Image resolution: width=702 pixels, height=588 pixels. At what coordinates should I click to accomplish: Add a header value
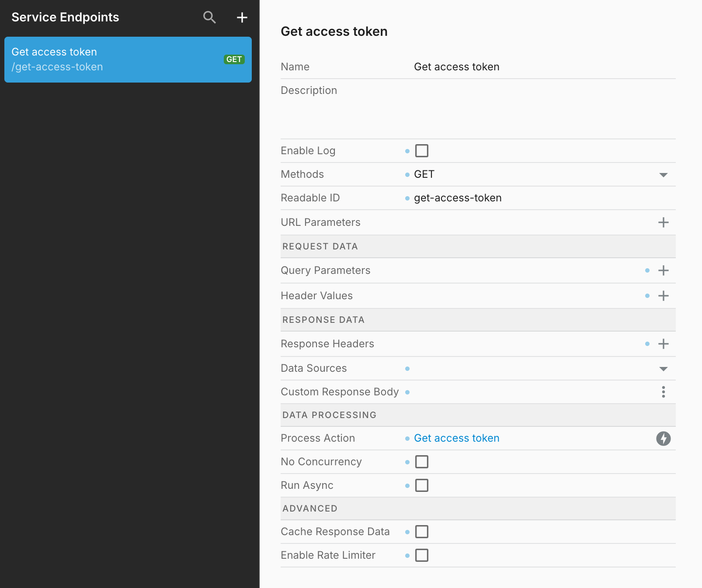[x=663, y=296]
